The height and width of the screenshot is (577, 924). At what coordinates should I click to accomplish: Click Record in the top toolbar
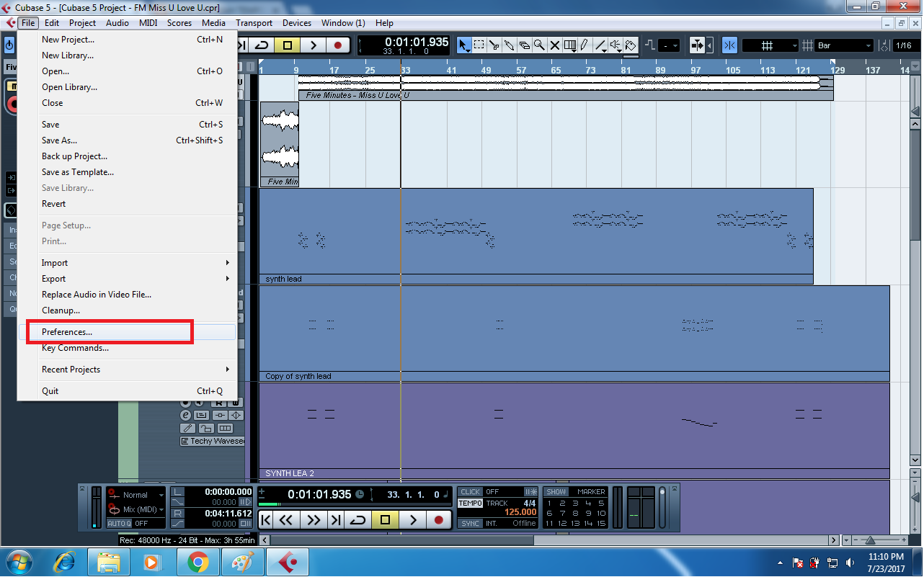338,45
